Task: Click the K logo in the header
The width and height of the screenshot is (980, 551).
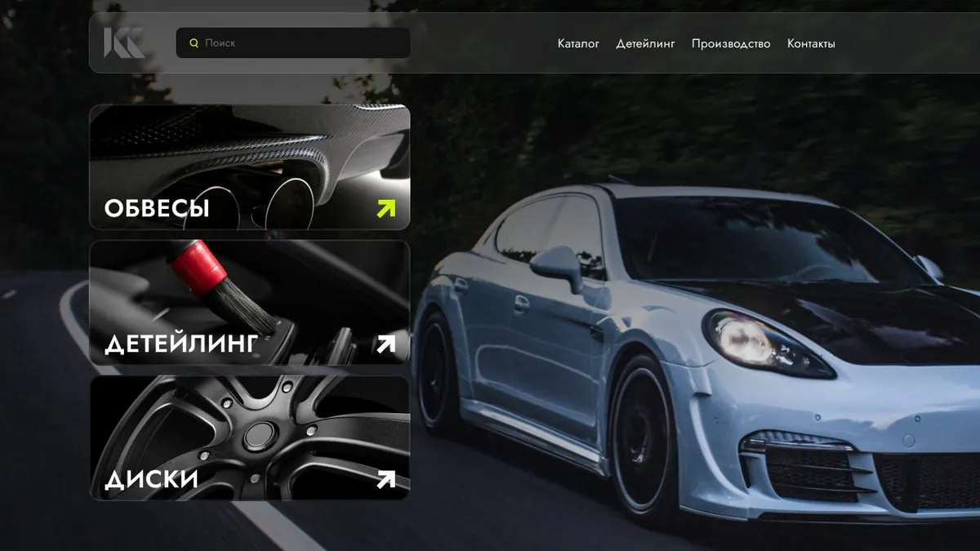Action: click(x=123, y=42)
